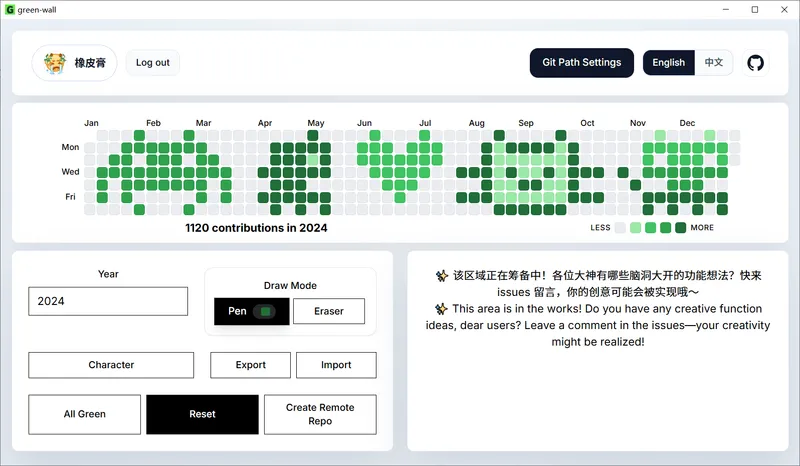Click Create Remote Repo button
The width and height of the screenshot is (800, 466).
click(x=320, y=414)
